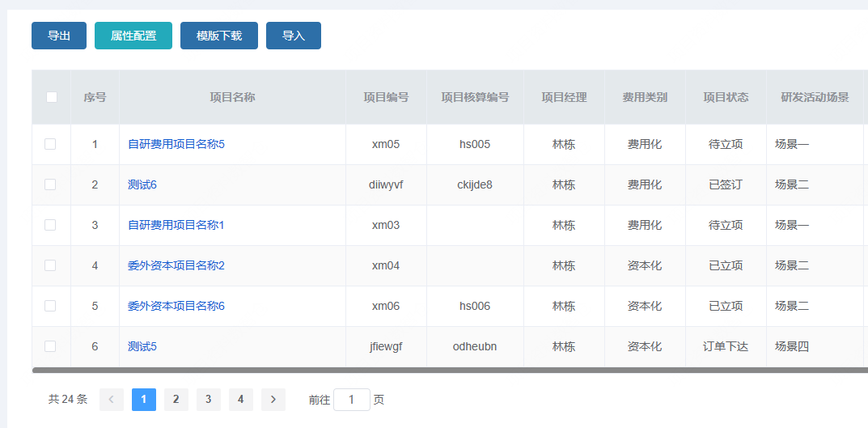The width and height of the screenshot is (868, 428).
Task: Open project link 自研费用项目名称5
Action: tap(176, 144)
